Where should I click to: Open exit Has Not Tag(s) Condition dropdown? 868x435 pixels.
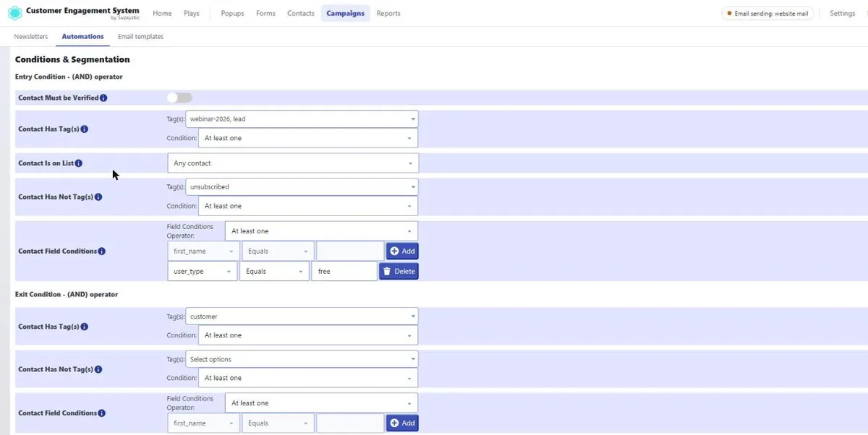[x=308, y=378]
